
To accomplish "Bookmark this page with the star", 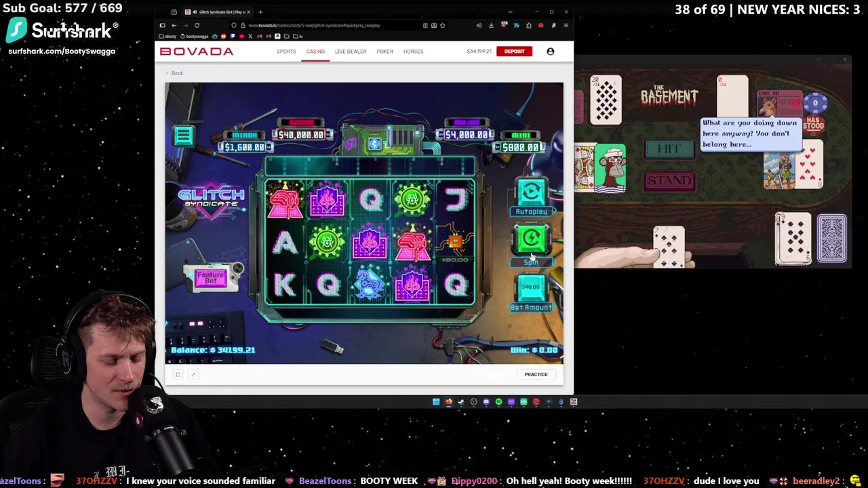I will pyautogui.click(x=442, y=25).
